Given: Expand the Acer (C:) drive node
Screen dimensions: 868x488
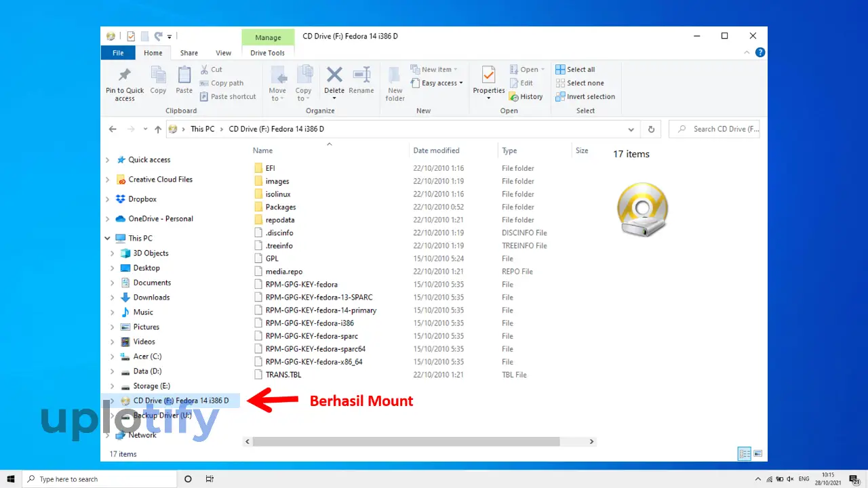Looking at the screenshot, I should click(x=113, y=357).
